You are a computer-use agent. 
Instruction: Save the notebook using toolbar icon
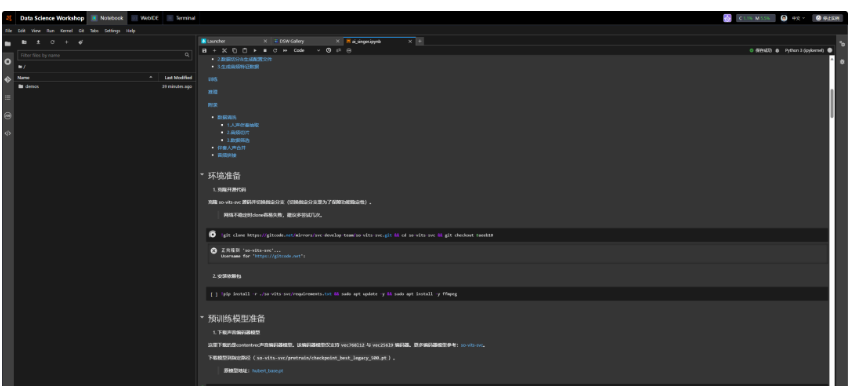204,50
